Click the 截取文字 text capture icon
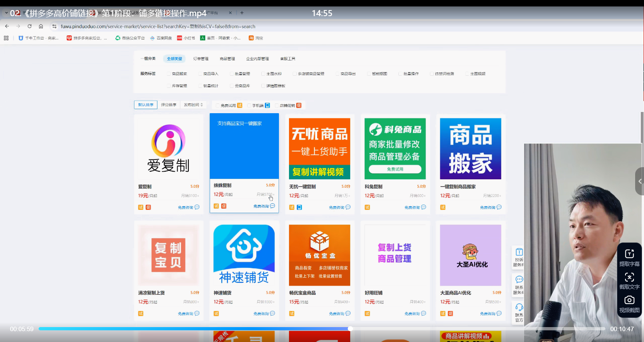 click(x=629, y=277)
